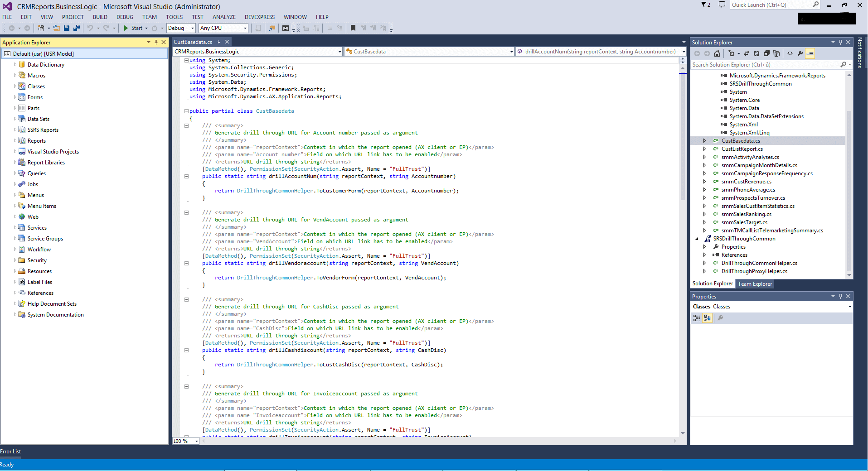
Task: Save the current file with the Save icon
Action: pyautogui.click(x=67, y=28)
